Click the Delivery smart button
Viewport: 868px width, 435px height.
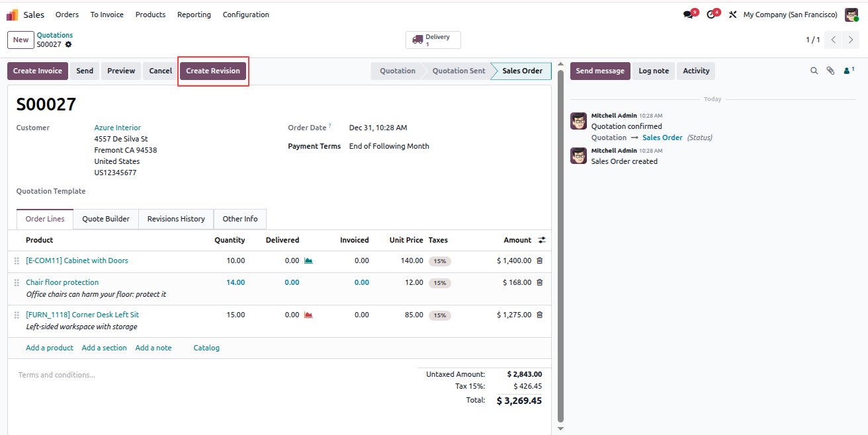tap(433, 40)
